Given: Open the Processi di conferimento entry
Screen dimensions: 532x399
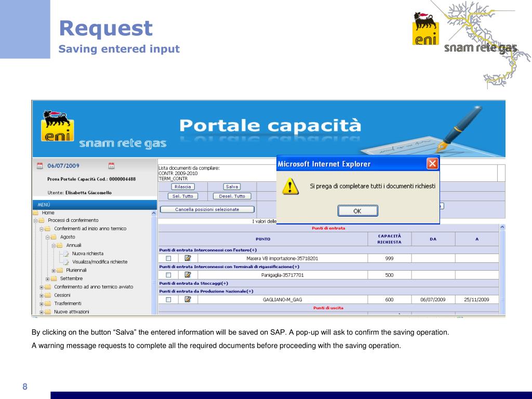Looking at the screenshot, I should coord(73,220).
